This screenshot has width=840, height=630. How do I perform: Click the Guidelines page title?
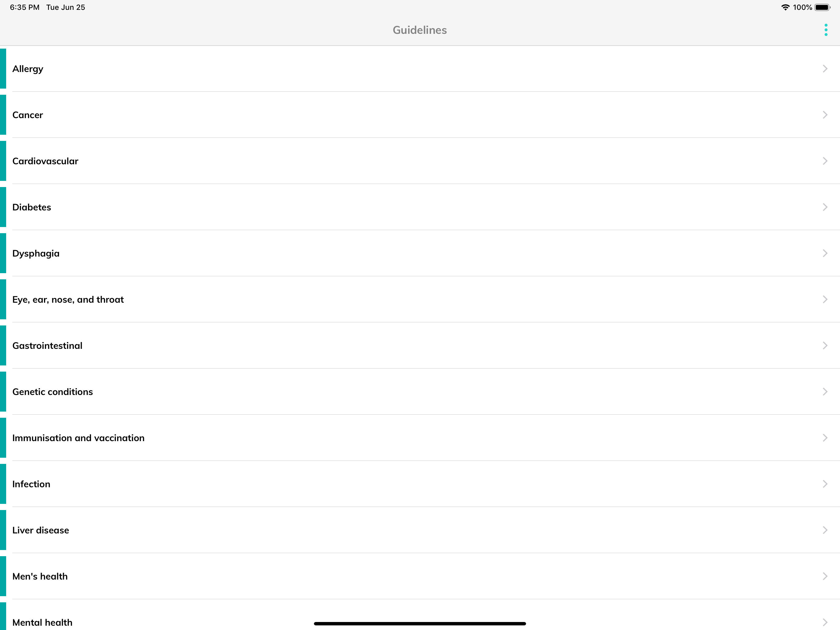(x=420, y=30)
